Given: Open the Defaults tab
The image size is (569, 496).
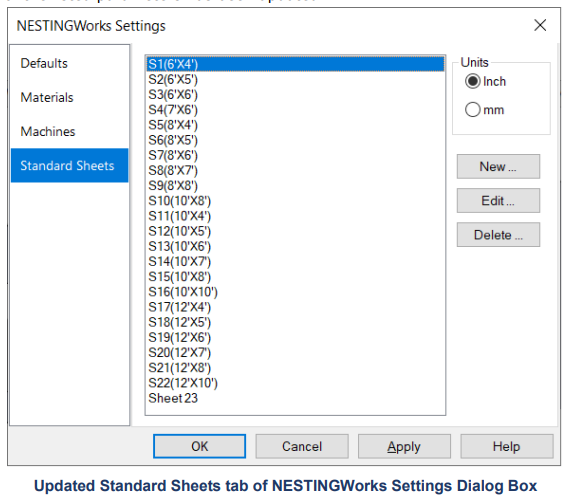Looking at the screenshot, I should click(x=69, y=63).
